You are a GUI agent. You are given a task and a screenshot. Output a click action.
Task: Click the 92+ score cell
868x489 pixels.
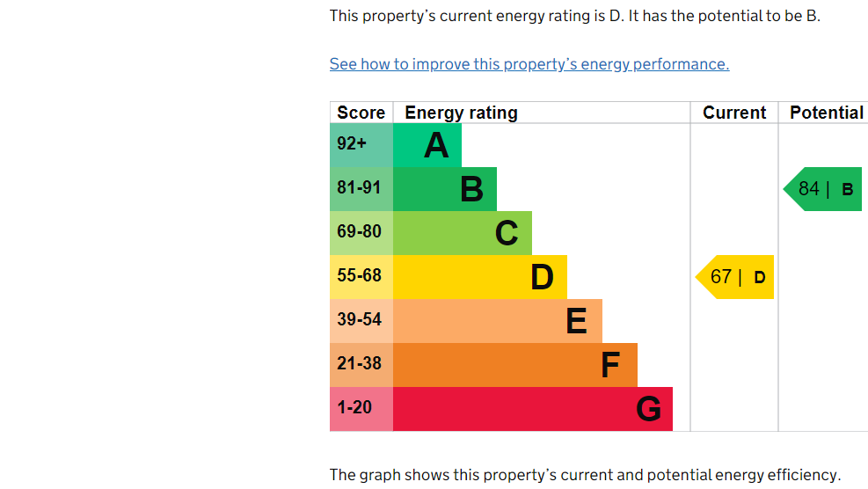361,145
